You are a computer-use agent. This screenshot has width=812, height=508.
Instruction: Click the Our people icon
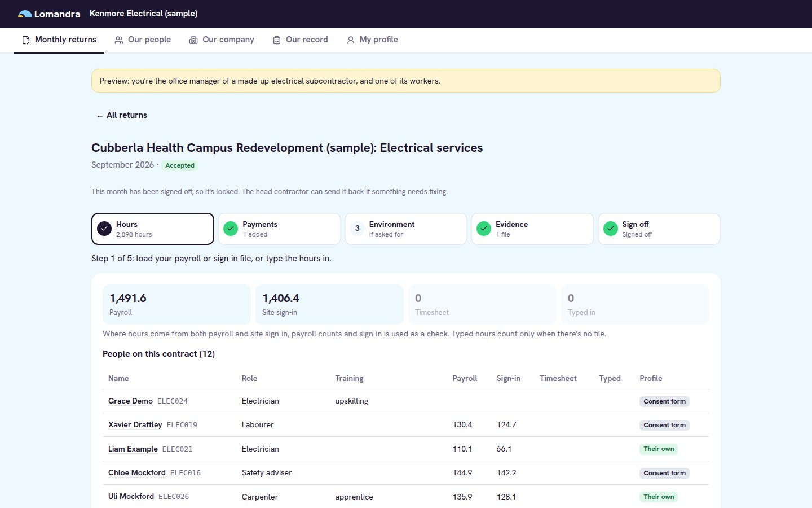coord(119,40)
